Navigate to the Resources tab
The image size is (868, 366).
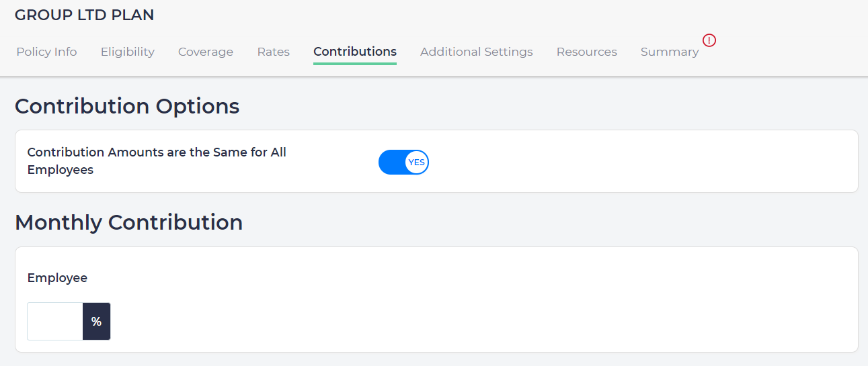click(x=587, y=52)
